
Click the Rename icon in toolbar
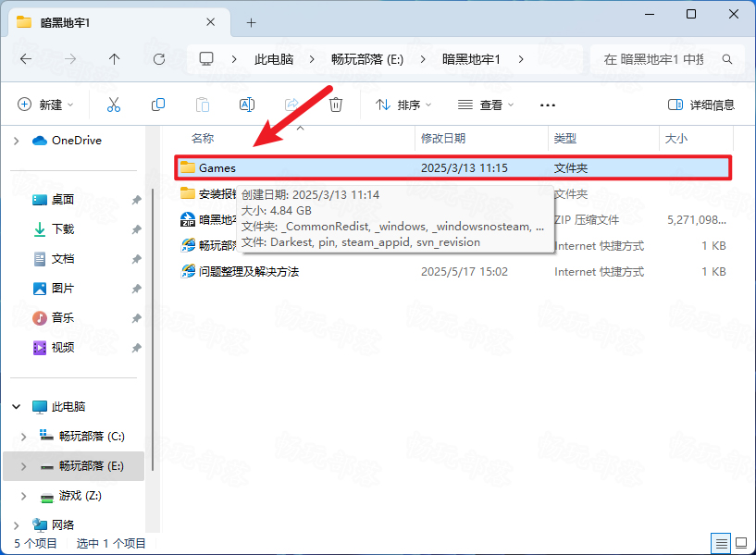(247, 105)
